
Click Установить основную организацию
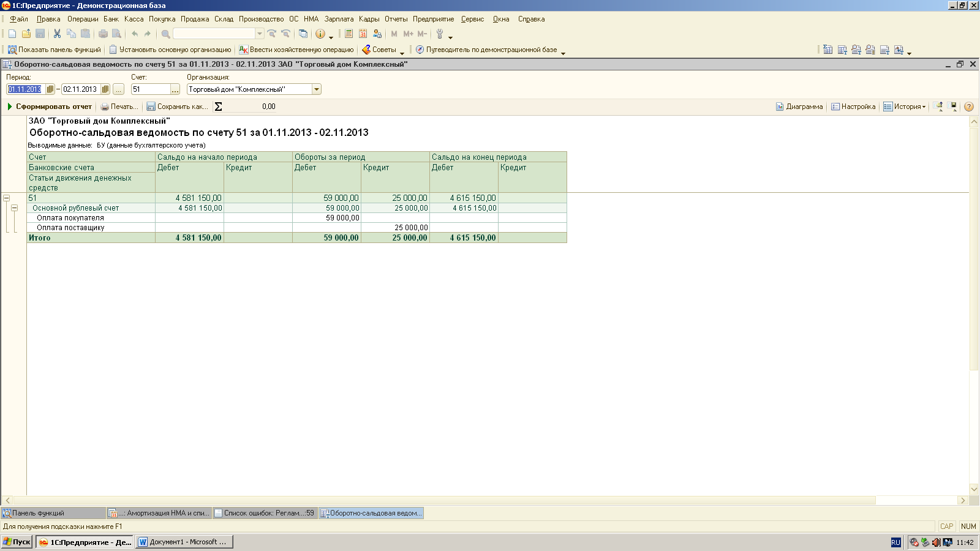click(170, 50)
